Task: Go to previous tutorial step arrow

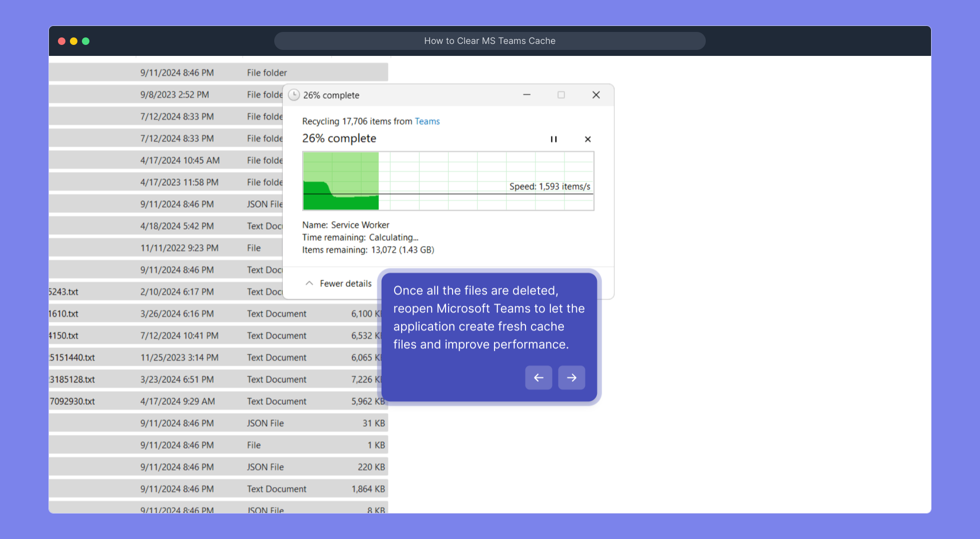Action: click(x=538, y=378)
